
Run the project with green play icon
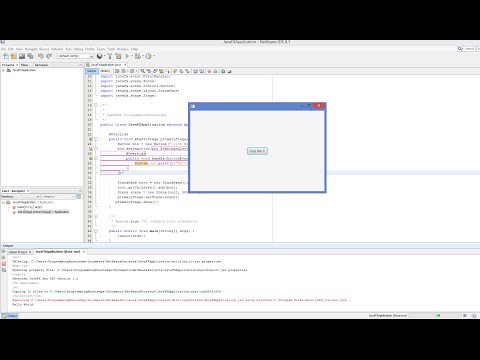pos(127,56)
